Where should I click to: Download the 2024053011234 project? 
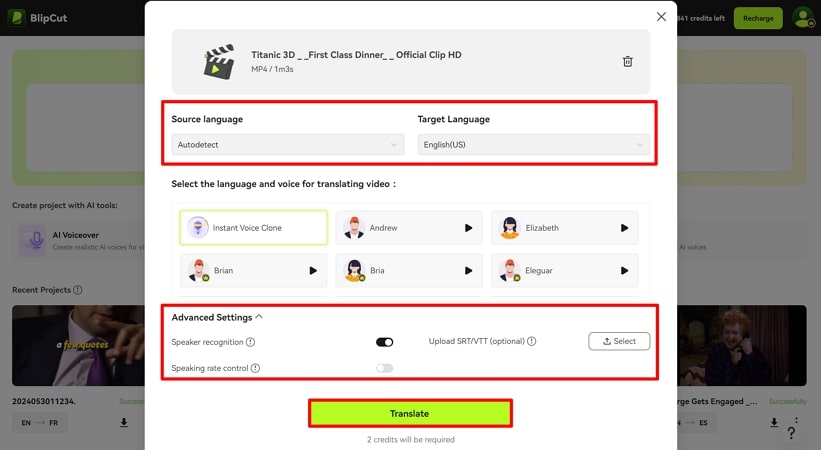point(124,422)
